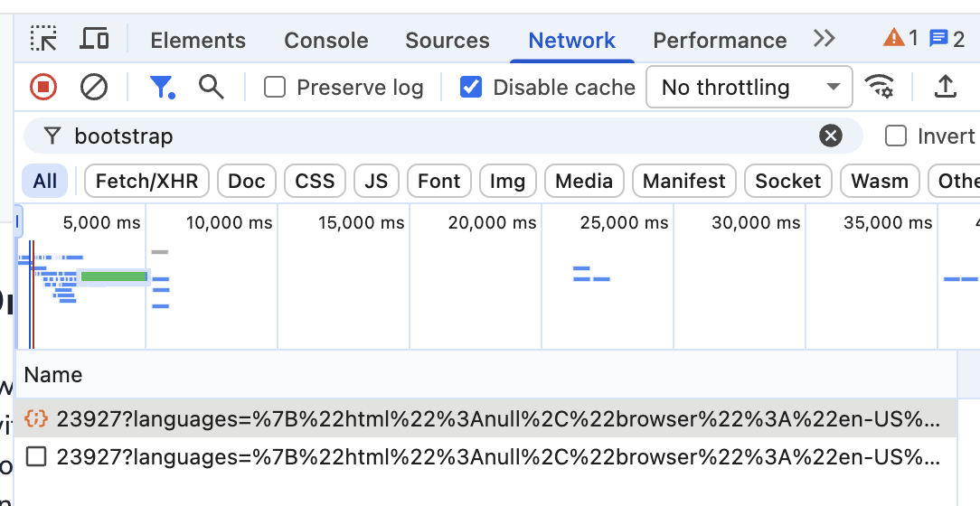Click the bootstrap filter input field
Viewport: 980px width, 506px height.
tap(434, 136)
